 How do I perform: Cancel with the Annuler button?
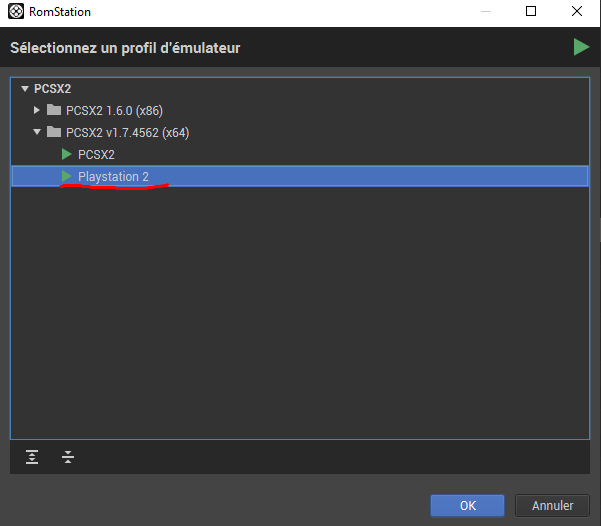pos(552,506)
